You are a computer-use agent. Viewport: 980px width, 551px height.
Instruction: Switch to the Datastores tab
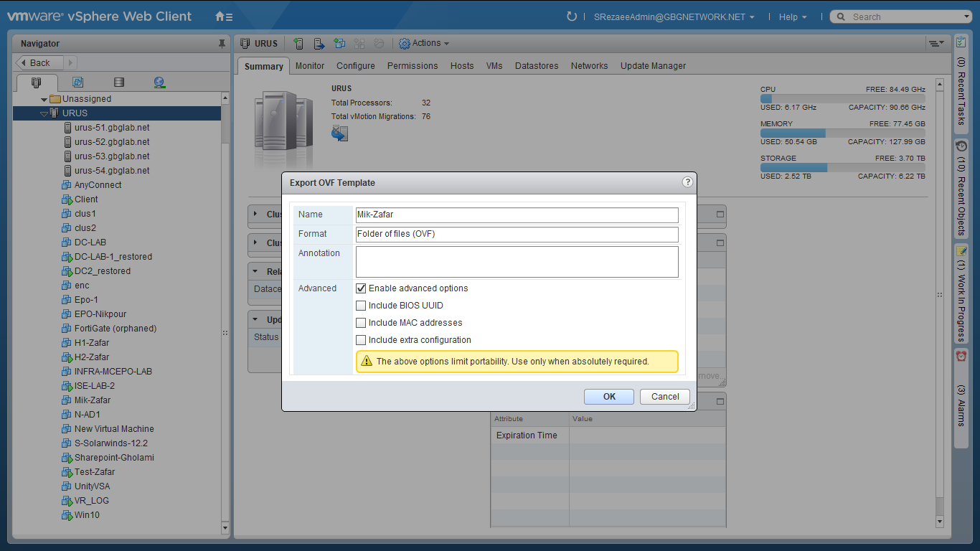(536, 66)
